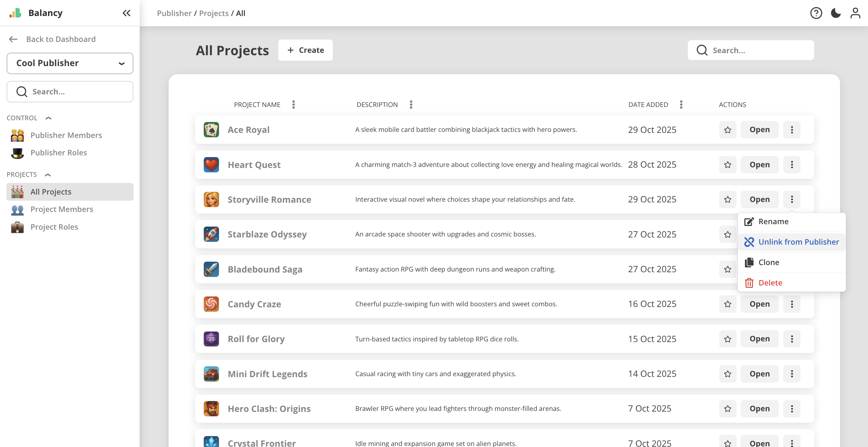Screen dimensions: 868x447
Task: Select Unlink from Publisher menu entry
Action: click(798, 242)
